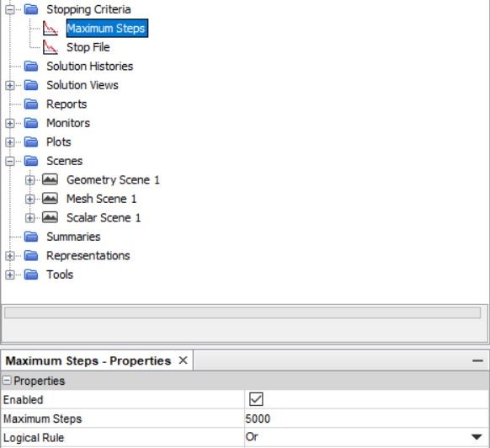Toggle the Enabled checkbox

pyautogui.click(x=256, y=399)
